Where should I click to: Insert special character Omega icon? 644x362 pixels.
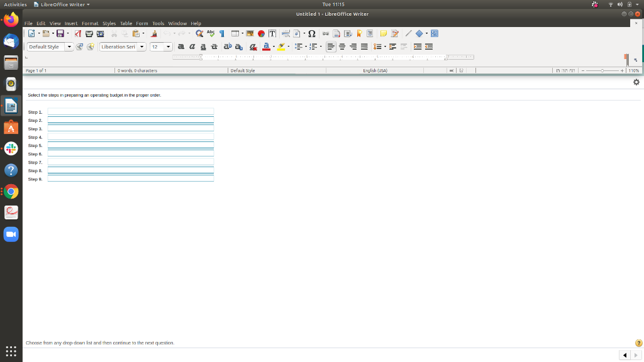point(312,34)
